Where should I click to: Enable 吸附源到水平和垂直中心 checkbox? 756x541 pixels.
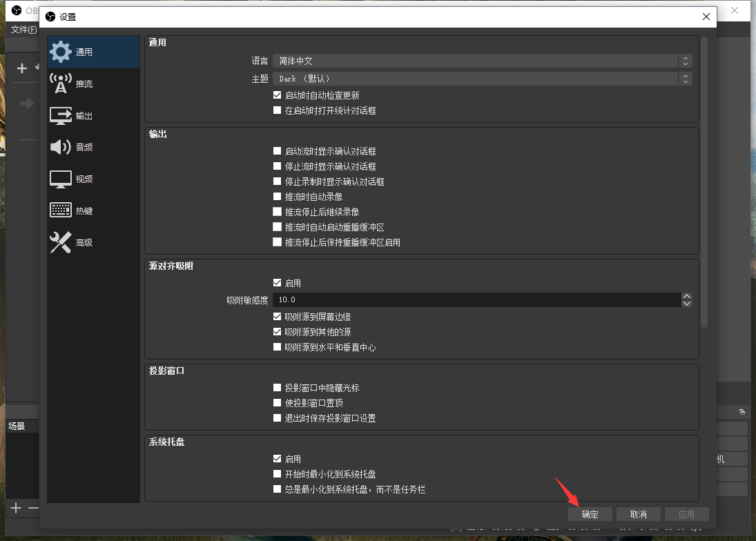(x=278, y=347)
